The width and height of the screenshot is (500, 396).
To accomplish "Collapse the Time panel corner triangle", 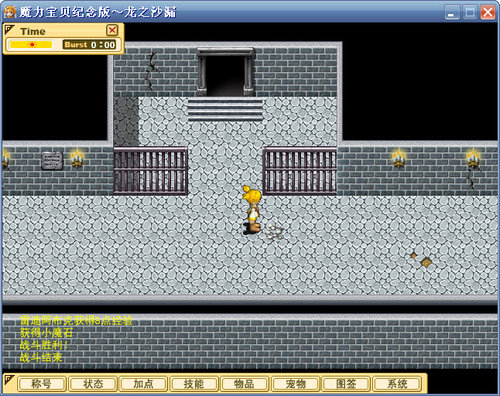I will point(9,30).
